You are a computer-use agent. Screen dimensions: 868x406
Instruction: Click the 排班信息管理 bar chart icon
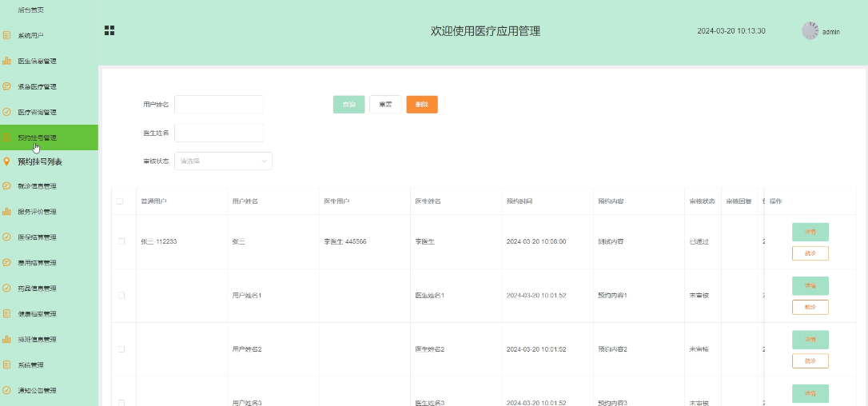point(6,339)
